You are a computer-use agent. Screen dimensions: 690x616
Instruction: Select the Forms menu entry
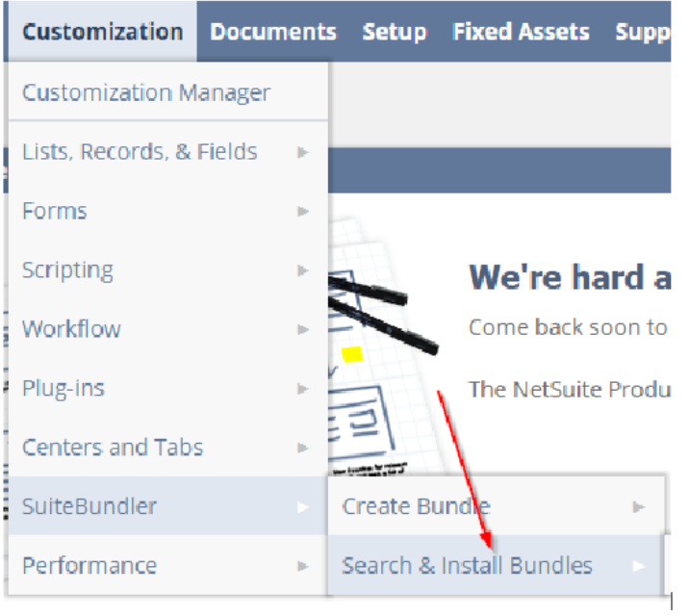55,211
